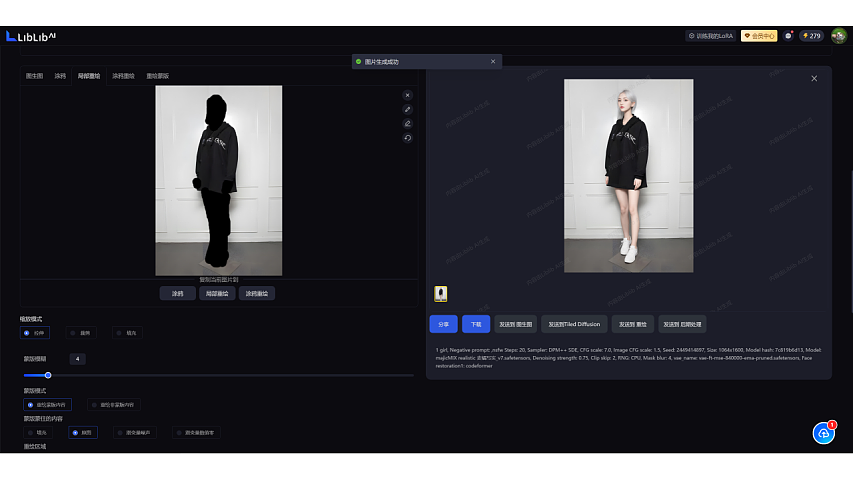853x480 pixels.
Task: Open the user avatar profile
Action: click(838, 36)
